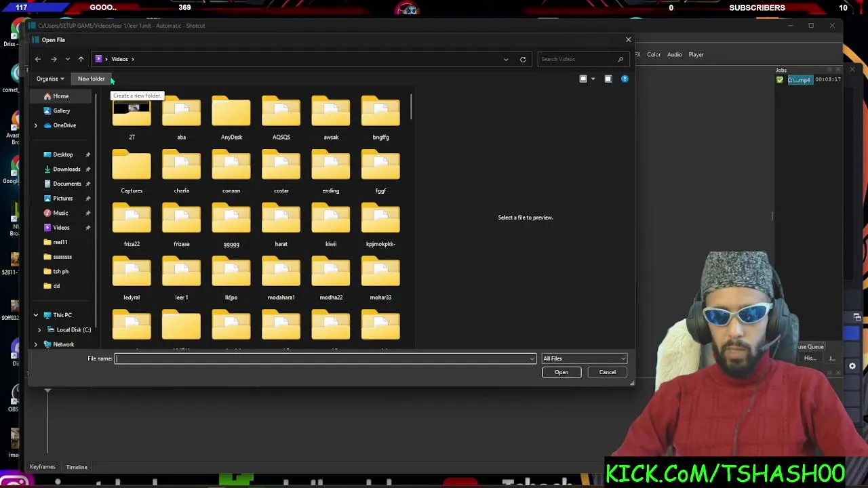Click the Videos path segment in address bar
Image resolution: width=868 pixels, height=488 pixels.
[x=120, y=59]
